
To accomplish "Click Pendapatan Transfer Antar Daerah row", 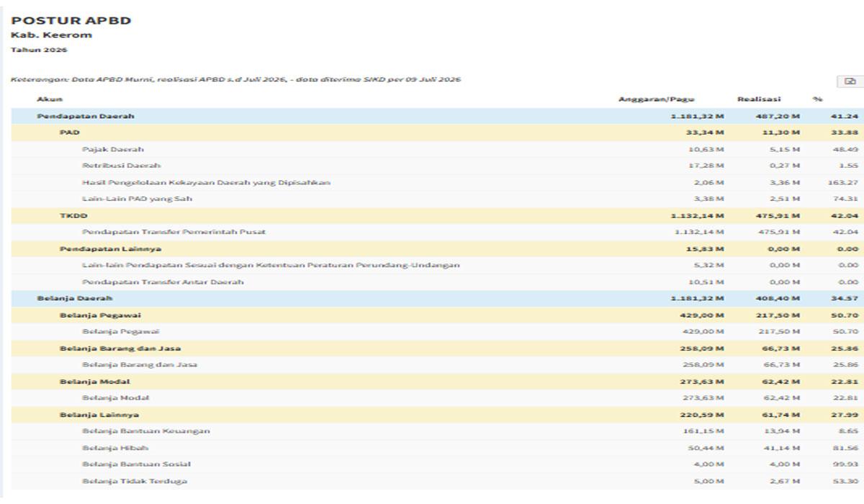I will (x=437, y=282).
